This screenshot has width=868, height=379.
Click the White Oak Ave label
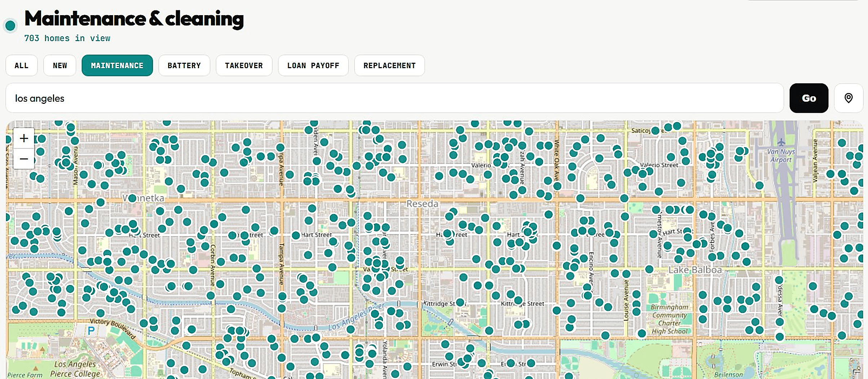click(x=556, y=160)
